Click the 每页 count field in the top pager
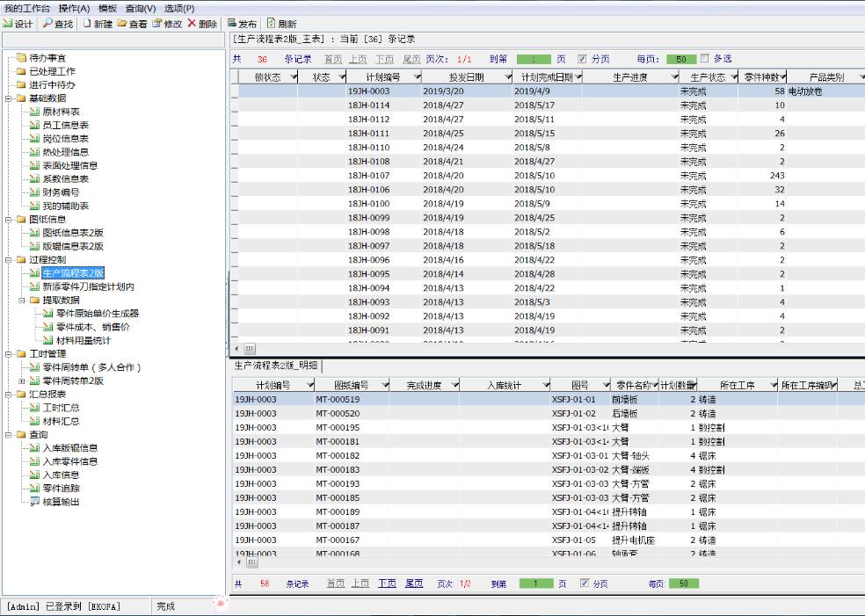Screen dimensions: 865x616 [680, 59]
